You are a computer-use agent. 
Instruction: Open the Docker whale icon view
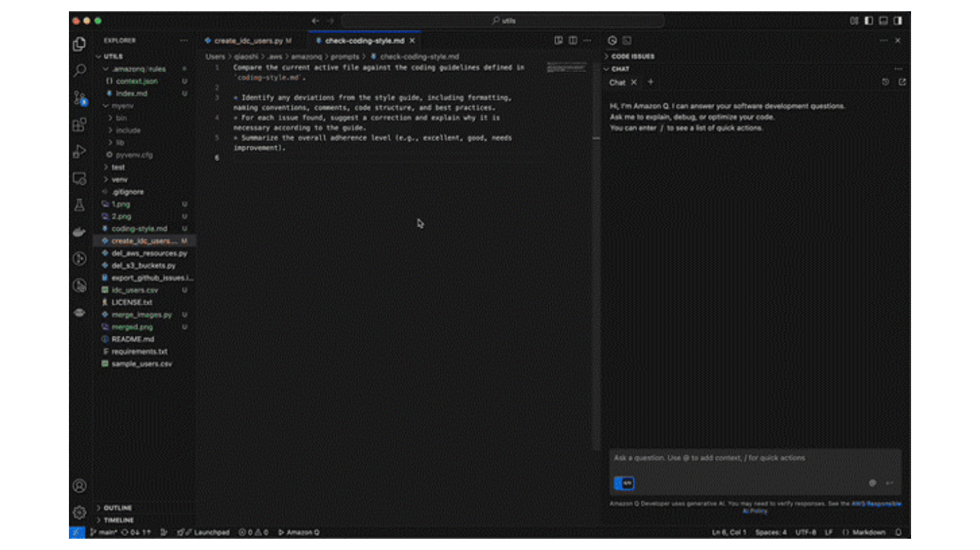[80, 232]
